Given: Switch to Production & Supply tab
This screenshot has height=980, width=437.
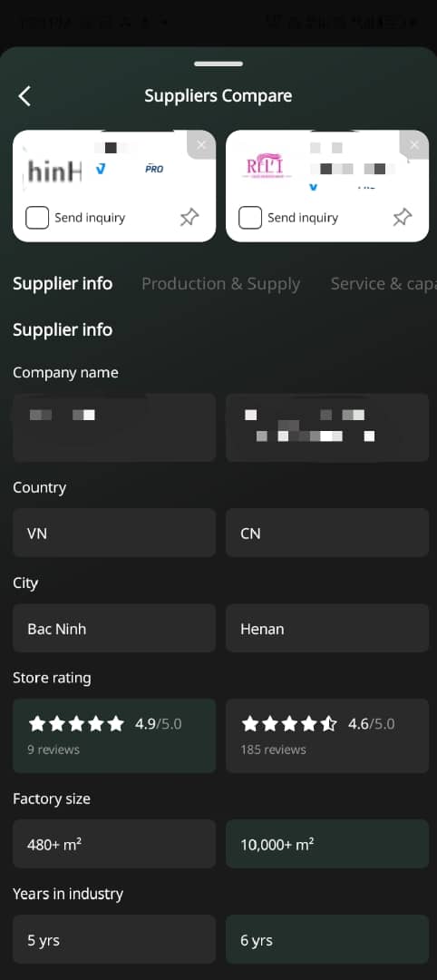Looking at the screenshot, I should (x=221, y=284).
